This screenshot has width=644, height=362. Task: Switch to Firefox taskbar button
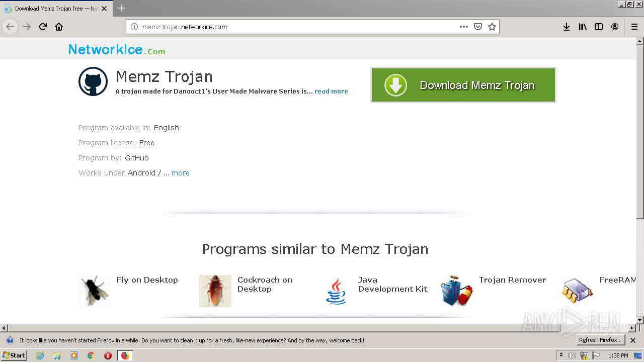pos(125,355)
